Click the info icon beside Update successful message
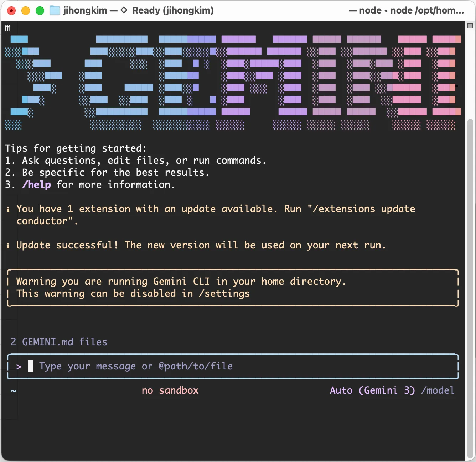This screenshot has height=462, width=476. click(8, 246)
